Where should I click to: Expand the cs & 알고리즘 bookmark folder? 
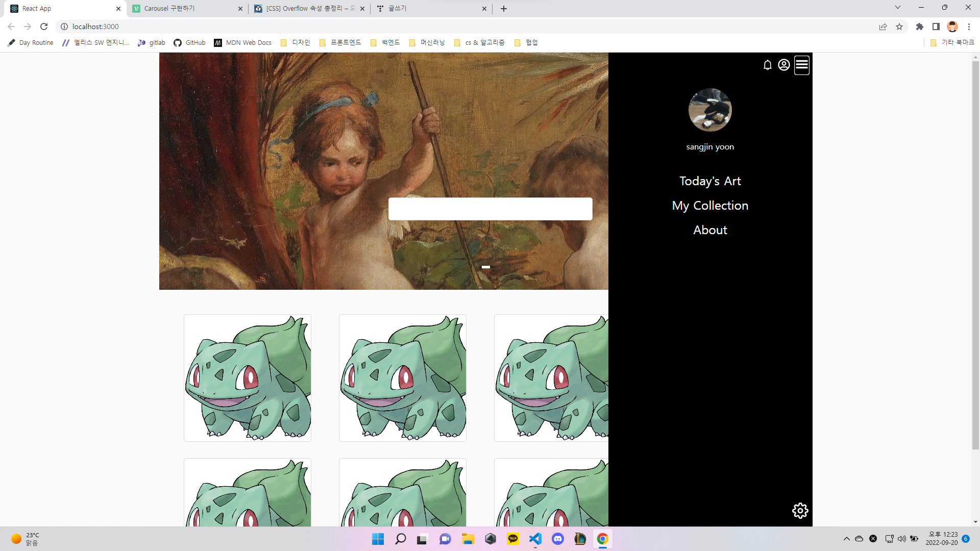point(479,43)
